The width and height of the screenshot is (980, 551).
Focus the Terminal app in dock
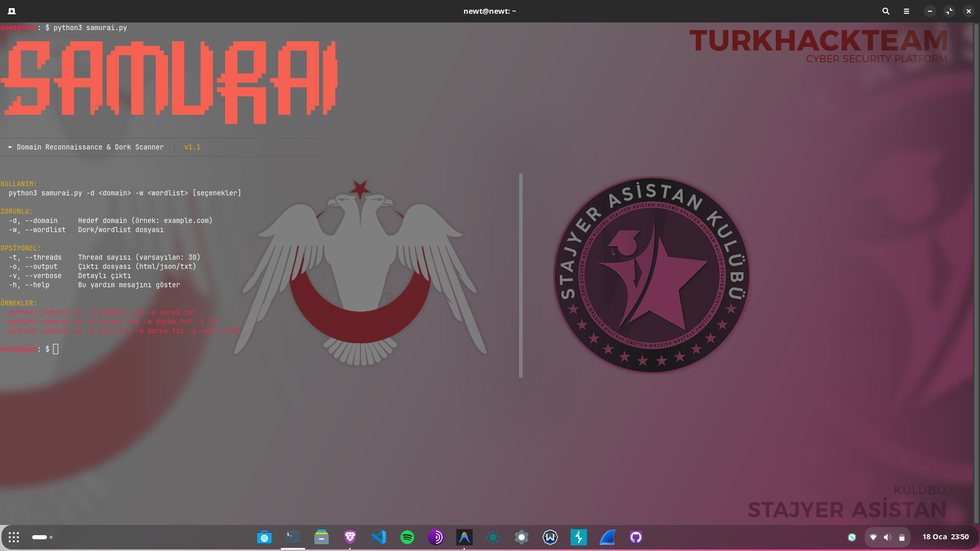(x=293, y=537)
